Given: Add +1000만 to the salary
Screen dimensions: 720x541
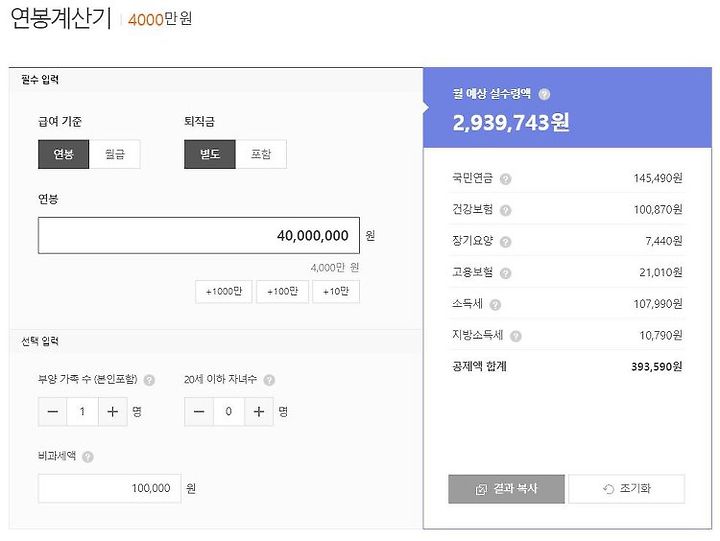Looking at the screenshot, I should pos(224,292).
